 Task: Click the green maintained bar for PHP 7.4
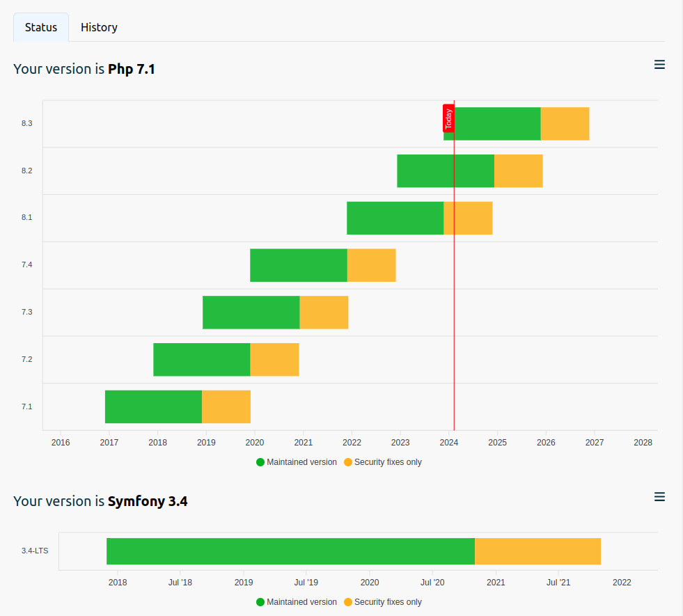(299, 265)
